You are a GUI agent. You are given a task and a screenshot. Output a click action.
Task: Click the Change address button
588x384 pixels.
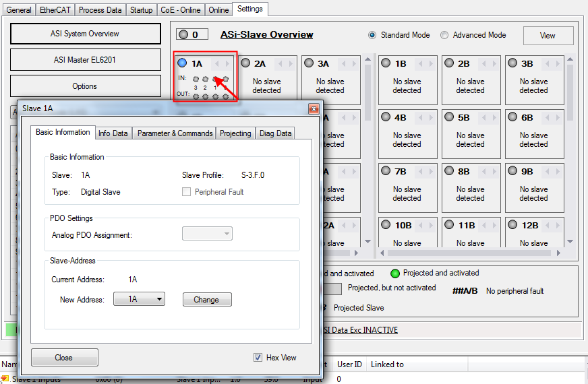coord(207,300)
